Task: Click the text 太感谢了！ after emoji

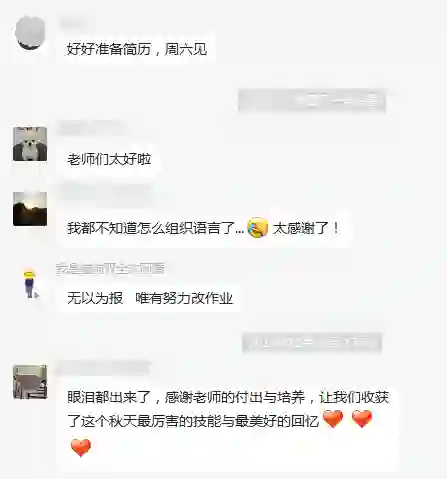Action: click(306, 229)
